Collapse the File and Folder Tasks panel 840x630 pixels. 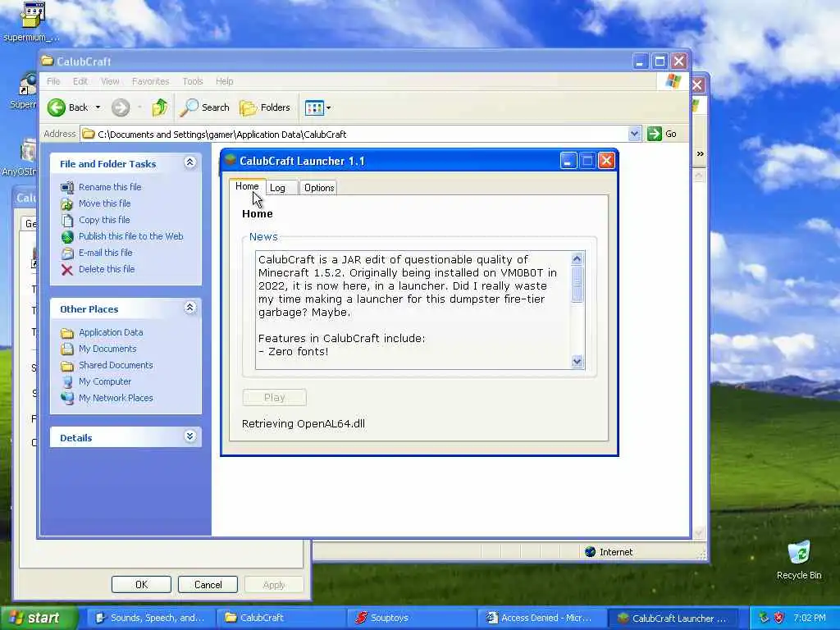(x=189, y=163)
